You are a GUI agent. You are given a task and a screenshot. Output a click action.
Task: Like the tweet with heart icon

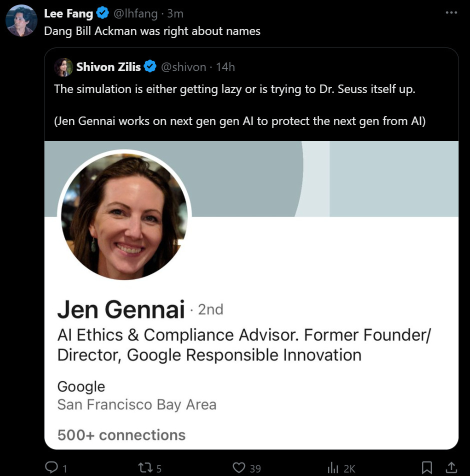tap(239, 467)
